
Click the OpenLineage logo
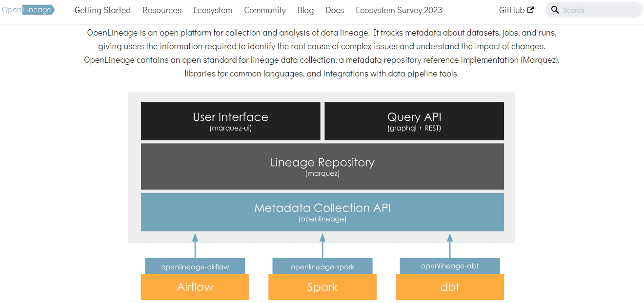(x=28, y=10)
